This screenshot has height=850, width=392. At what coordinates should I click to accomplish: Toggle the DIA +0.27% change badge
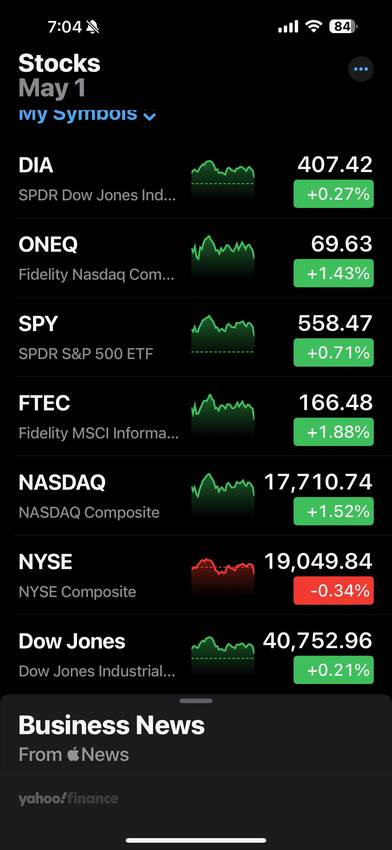tap(333, 194)
